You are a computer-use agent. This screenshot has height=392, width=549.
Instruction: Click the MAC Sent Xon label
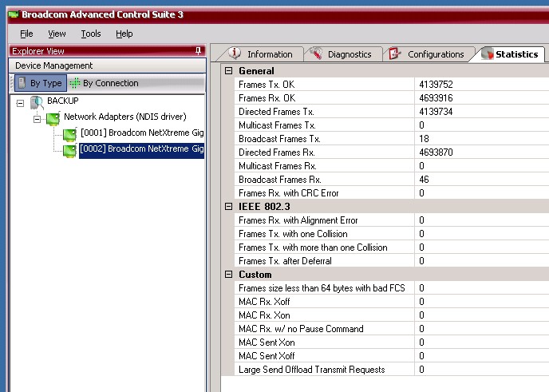267,343
